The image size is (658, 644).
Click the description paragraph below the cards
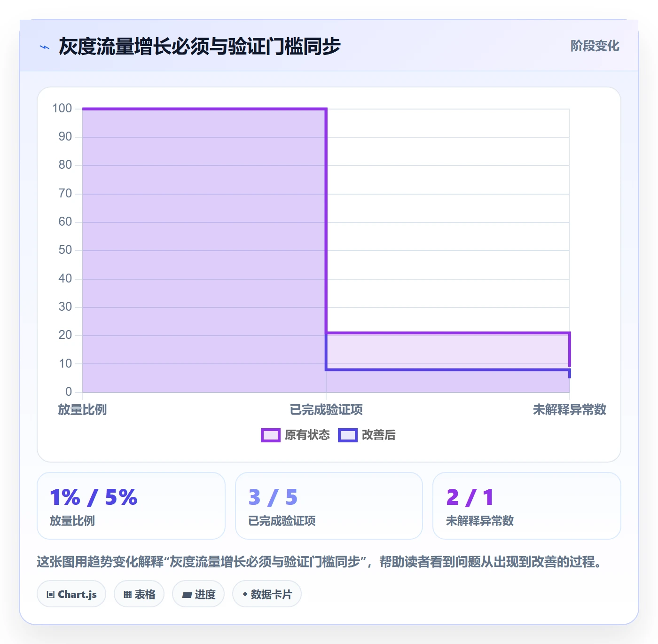coord(320,562)
